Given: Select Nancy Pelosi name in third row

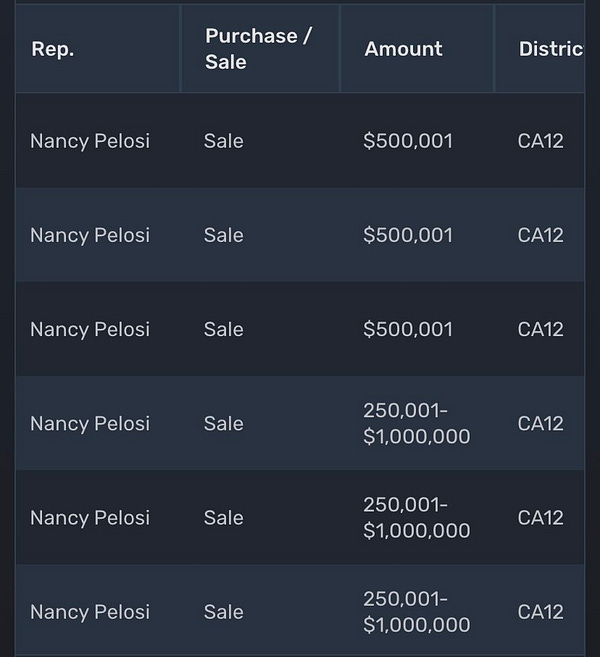Looking at the screenshot, I should pyautogui.click(x=90, y=329).
